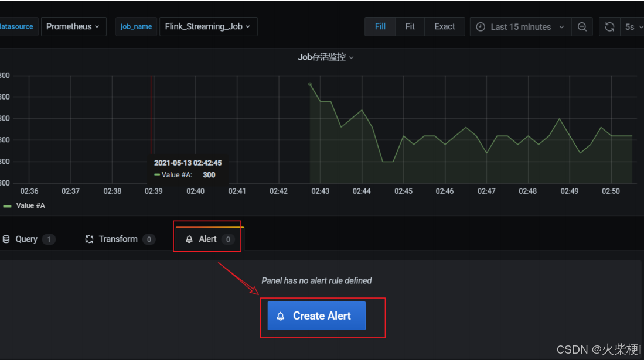The height and width of the screenshot is (360, 644).
Task: Click the 02:46 x-axis time label
Action: (444, 191)
